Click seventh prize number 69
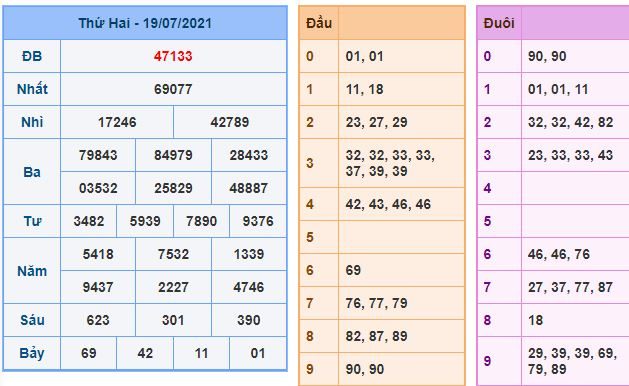Screen dimensions: 629x386 click(89, 353)
